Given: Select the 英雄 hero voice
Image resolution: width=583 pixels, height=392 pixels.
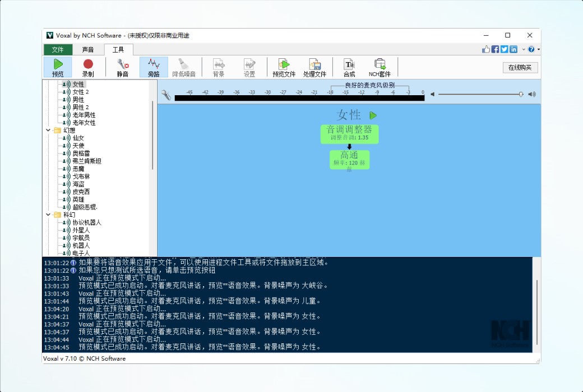Looking at the screenshot, I should click(x=78, y=199).
